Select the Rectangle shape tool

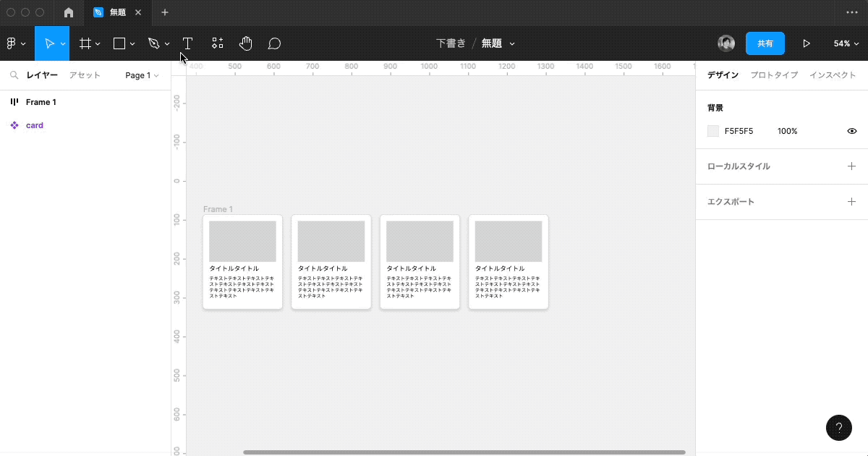click(x=118, y=43)
